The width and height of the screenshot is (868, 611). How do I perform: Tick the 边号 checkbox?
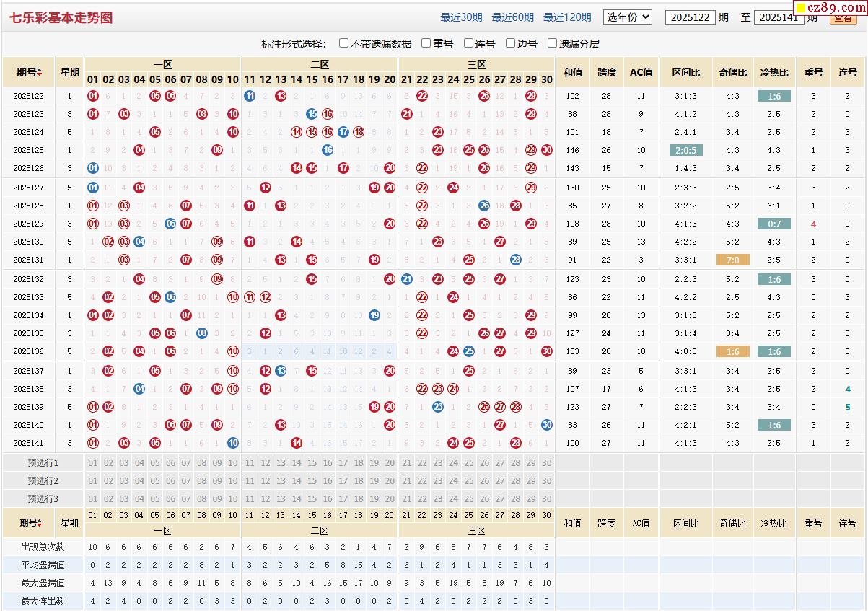click(510, 43)
